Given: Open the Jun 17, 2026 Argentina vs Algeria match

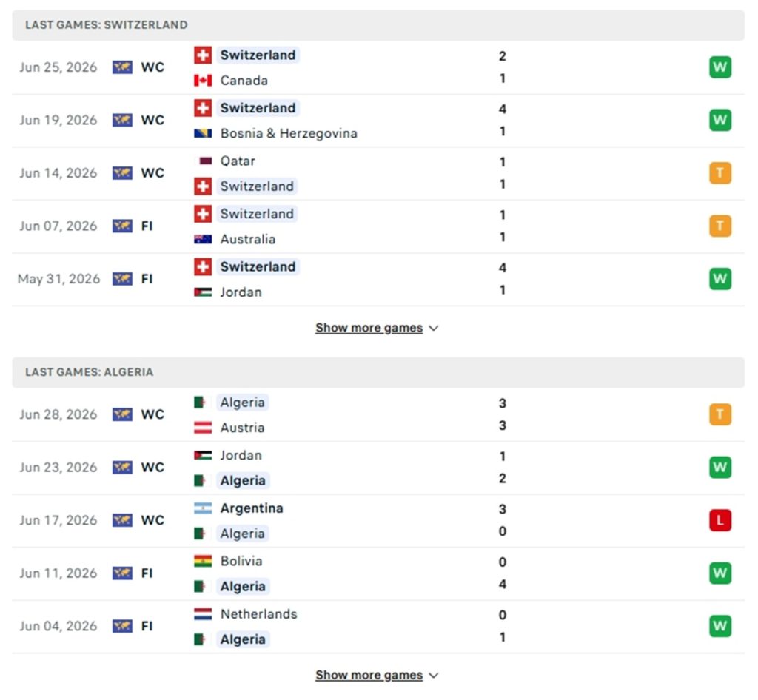Looking at the screenshot, I should click(378, 521).
